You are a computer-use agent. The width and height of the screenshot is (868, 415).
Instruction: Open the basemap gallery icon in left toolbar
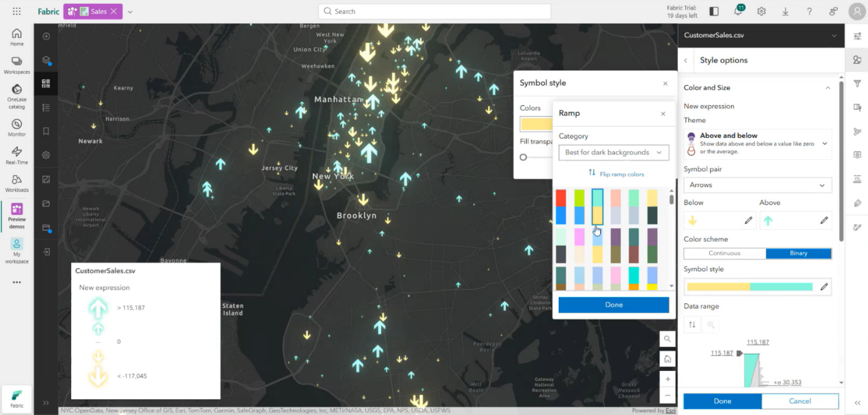click(45, 83)
